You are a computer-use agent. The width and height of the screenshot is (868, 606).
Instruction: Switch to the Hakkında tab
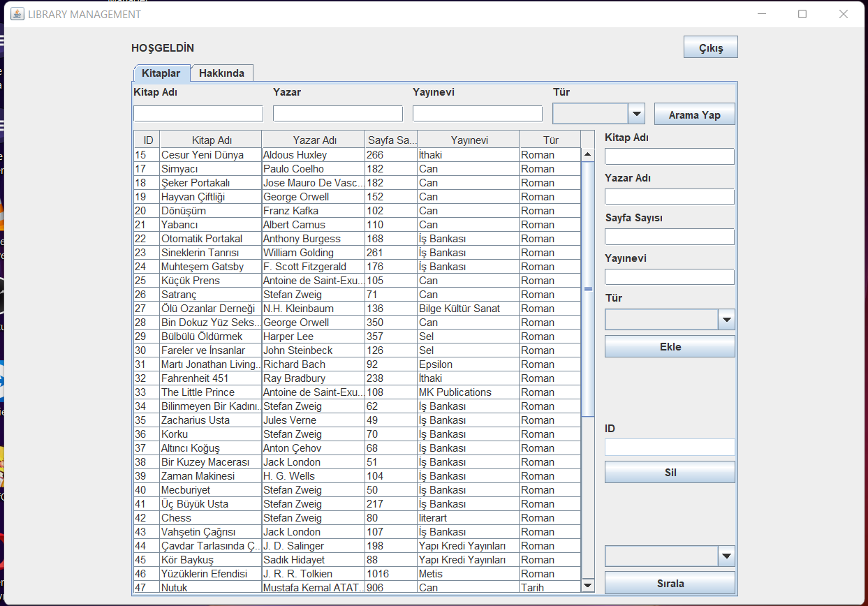pyautogui.click(x=221, y=73)
